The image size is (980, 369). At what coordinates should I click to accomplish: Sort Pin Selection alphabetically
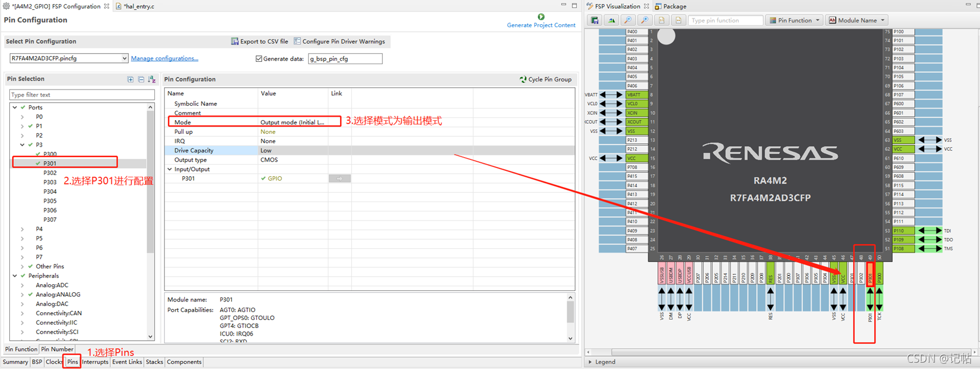pyautogui.click(x=152, y=79)
